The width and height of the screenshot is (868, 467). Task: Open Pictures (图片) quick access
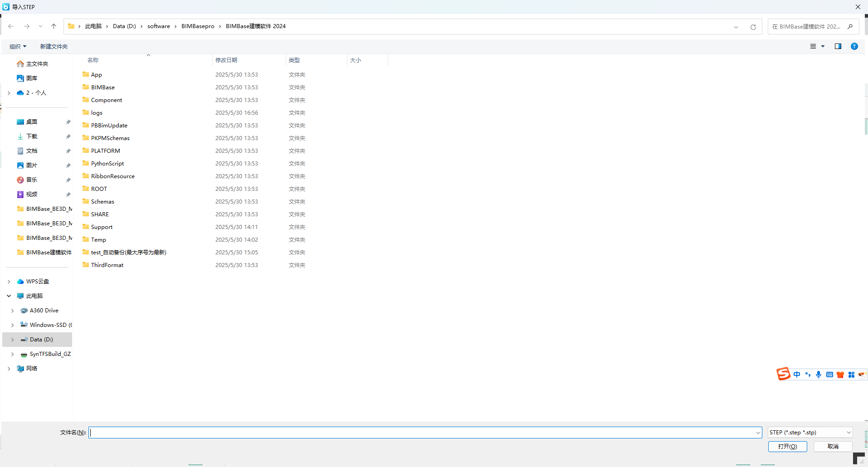(x=32, y=165)
